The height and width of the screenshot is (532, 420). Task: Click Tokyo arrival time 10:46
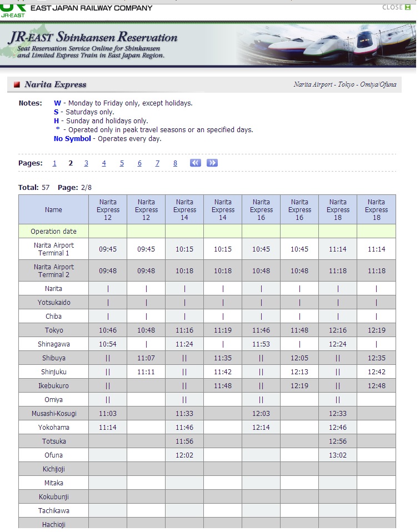(108, 330)
